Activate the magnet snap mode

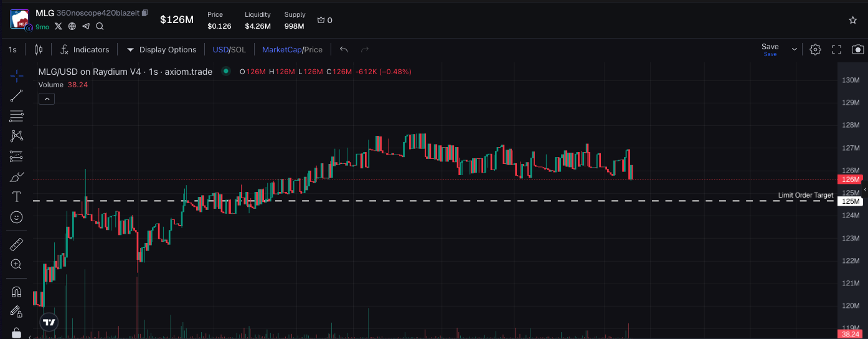click(x=17, y=292)
